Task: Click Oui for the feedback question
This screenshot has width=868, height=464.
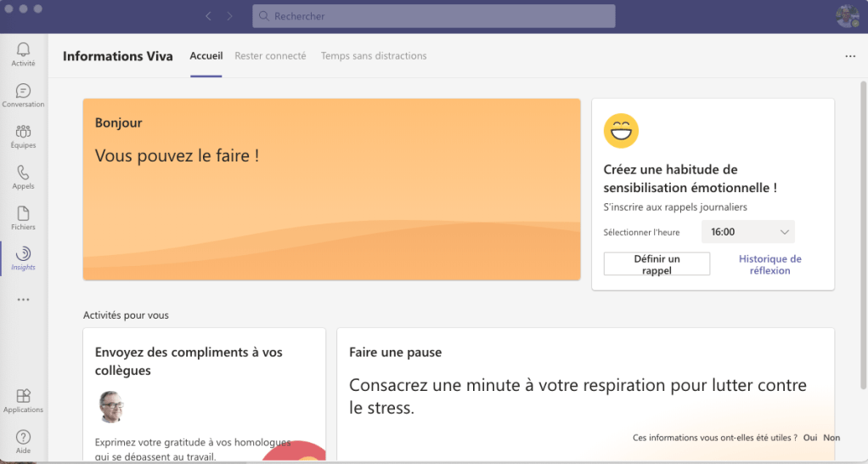Action: 809,438
